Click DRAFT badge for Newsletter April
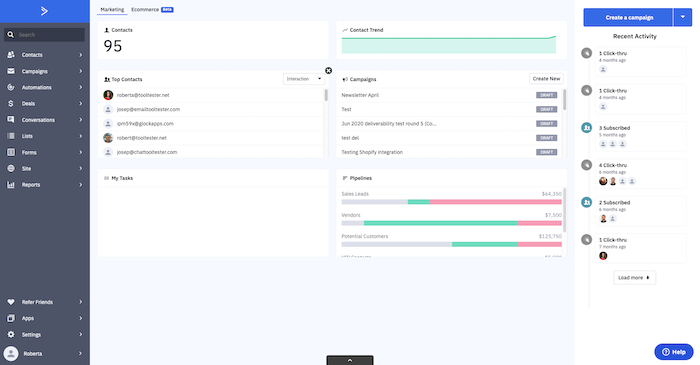Viewport: 700px width, 365px height. 546,95
